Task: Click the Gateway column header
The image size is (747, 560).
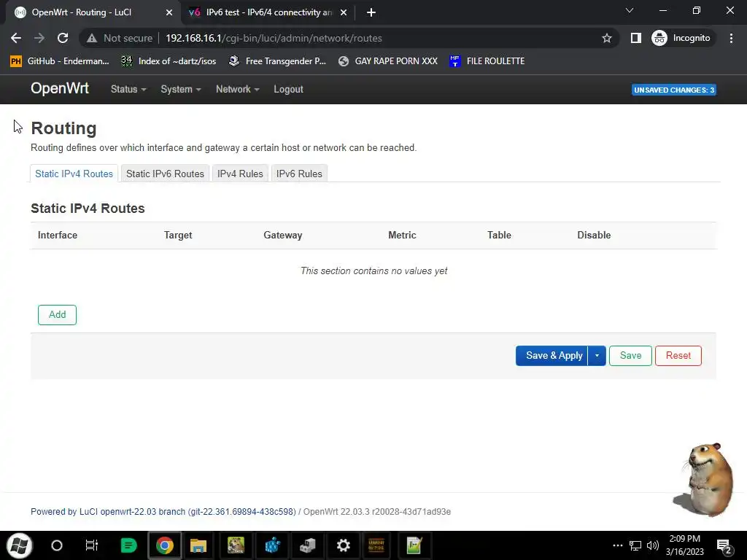Action: tap(283, 236)
